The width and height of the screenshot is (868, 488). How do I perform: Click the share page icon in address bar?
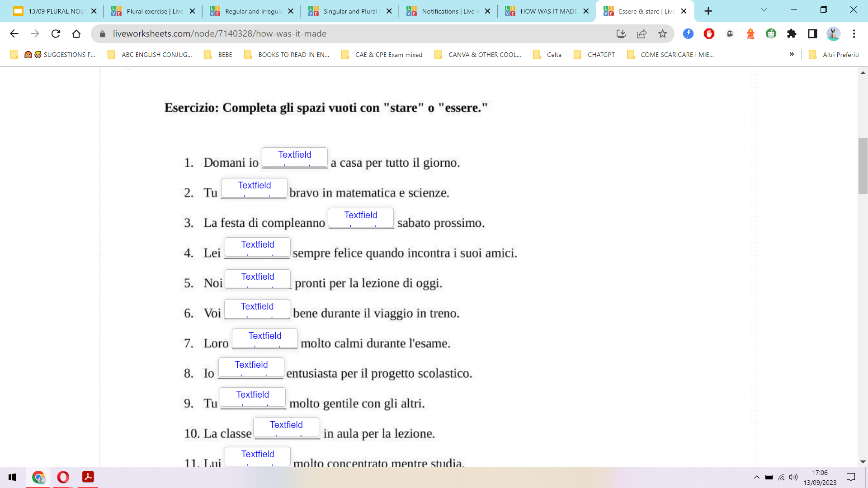pyautogui.click(x=642, y=33)
